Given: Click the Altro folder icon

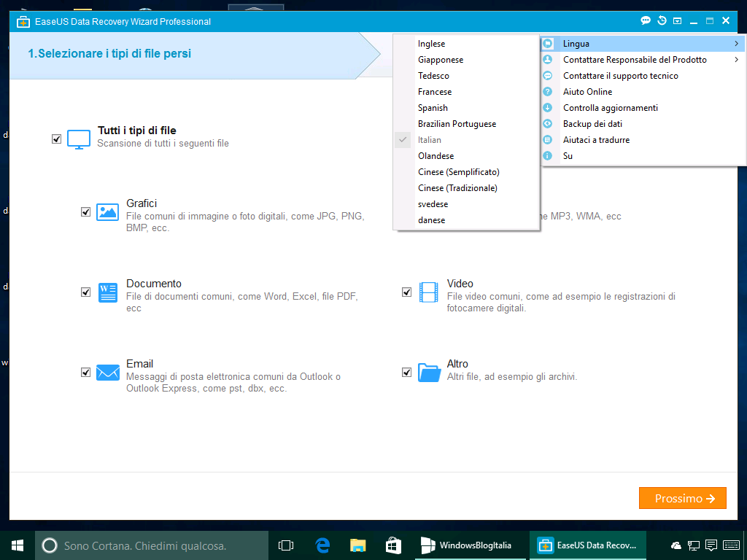Looking at the screenshot, I should (429, 373).
